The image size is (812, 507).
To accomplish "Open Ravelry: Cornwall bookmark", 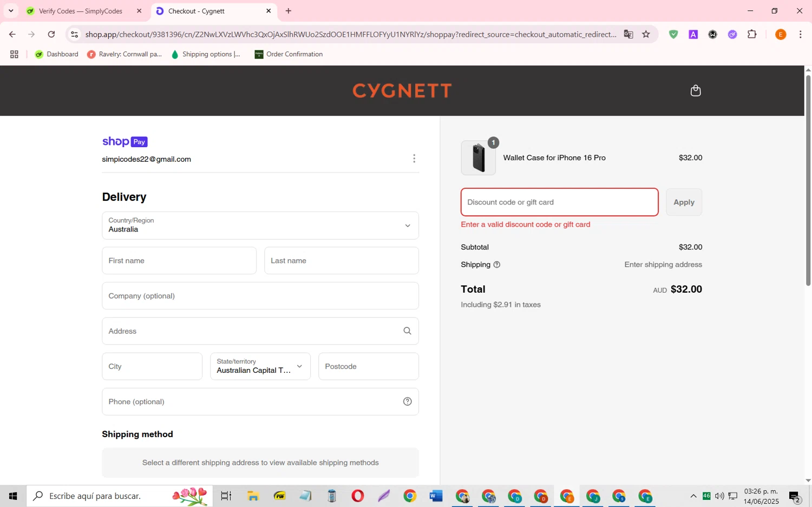I will coord(125,54).
